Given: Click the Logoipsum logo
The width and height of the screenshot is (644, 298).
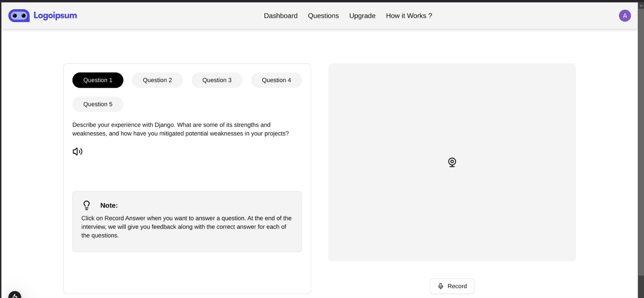Looking at the screenshot, I should pos(43,16).
